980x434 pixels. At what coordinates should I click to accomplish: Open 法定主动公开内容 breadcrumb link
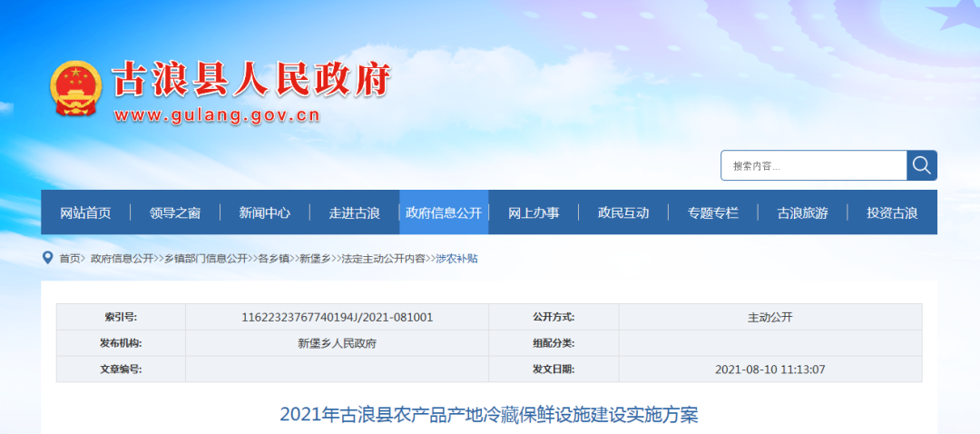coord(383,258)
